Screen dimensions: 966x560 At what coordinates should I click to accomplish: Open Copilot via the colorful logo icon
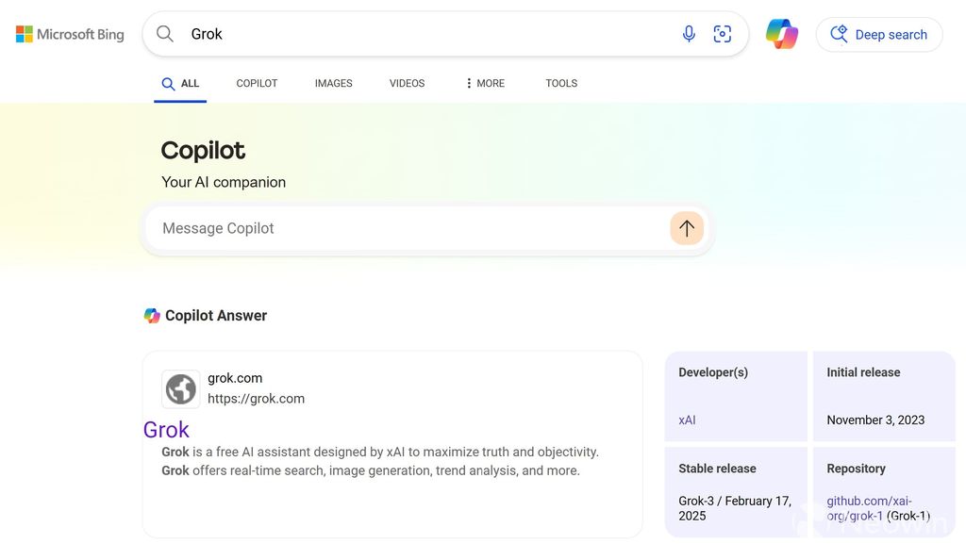click(x=782, y=34)
